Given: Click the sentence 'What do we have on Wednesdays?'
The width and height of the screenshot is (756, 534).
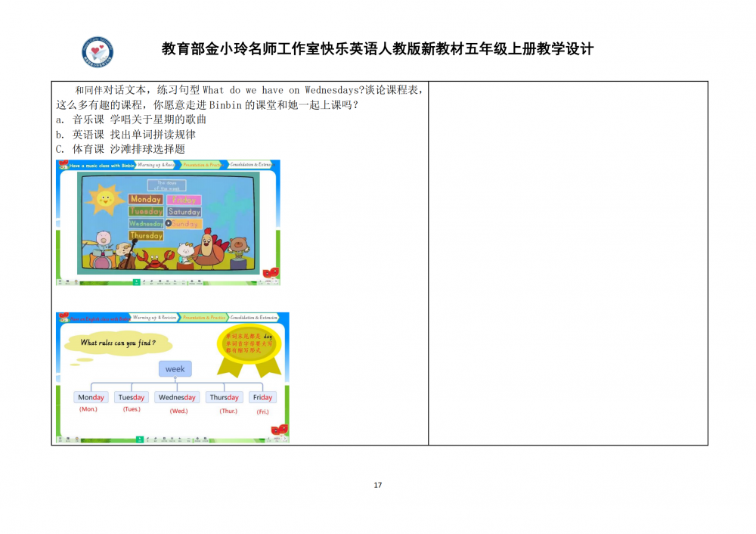Looking at the screenshot, I should (283, 90).
